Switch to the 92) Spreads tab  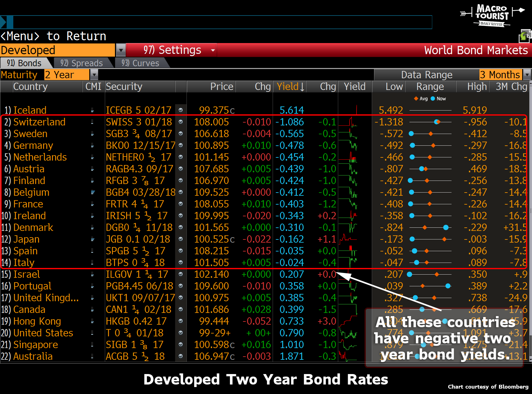click(x=82, y=63)
